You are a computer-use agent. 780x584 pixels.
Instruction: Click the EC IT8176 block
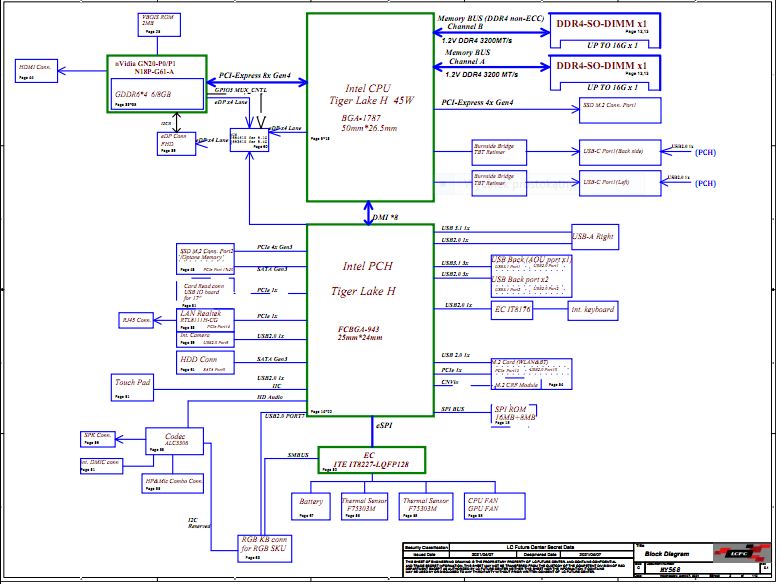click(512, 310)
